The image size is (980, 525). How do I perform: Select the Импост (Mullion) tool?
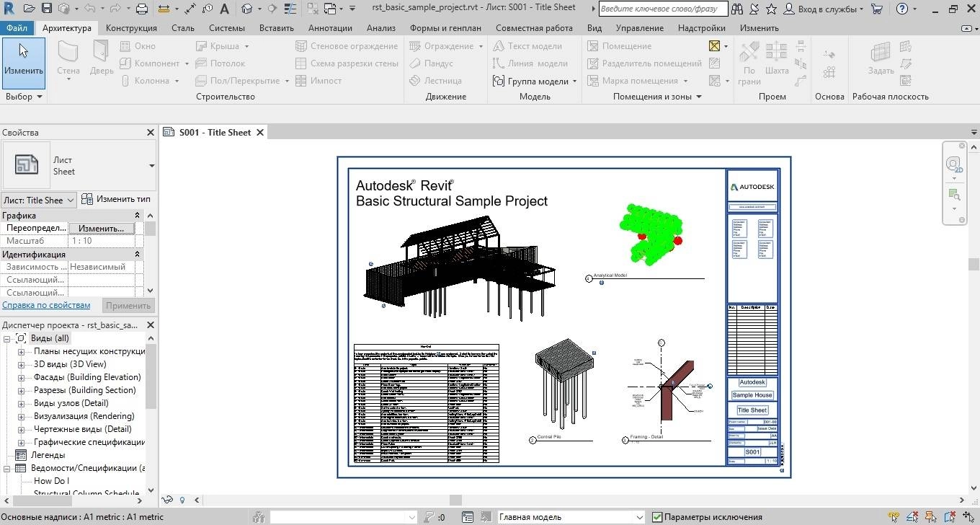coord(318,80)
